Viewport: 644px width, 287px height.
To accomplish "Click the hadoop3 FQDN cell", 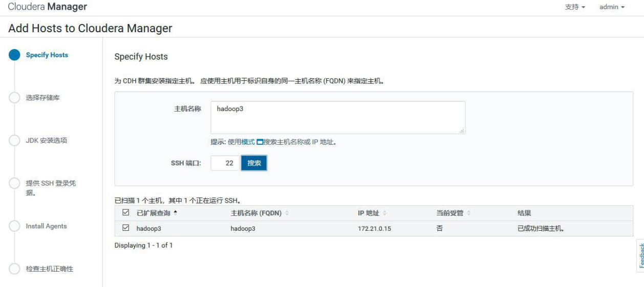I will click(x=243, y=229).
